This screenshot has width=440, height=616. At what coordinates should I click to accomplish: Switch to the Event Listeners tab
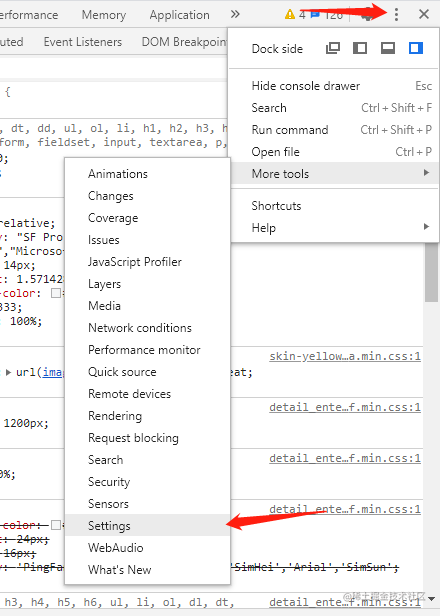point(83,42)
